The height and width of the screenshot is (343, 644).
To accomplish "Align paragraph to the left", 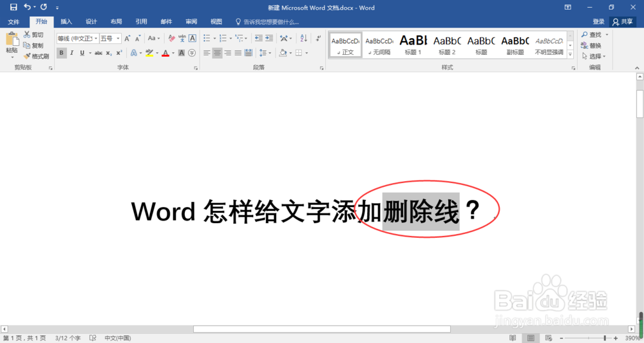I will pyautogui.click(x=207, y=53).
